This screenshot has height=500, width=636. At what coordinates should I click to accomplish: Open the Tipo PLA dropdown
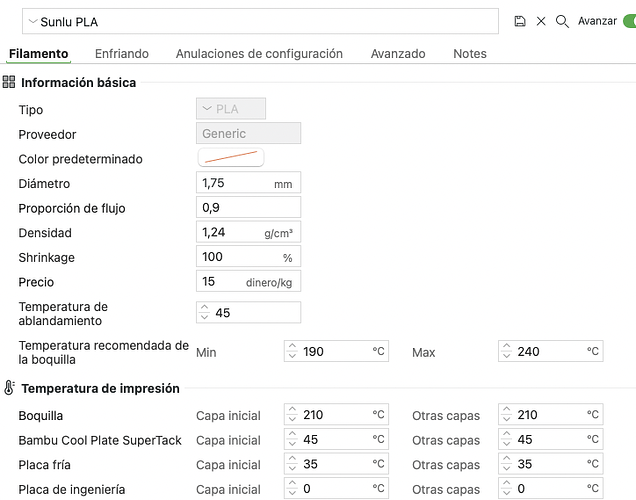pos(231,109)
